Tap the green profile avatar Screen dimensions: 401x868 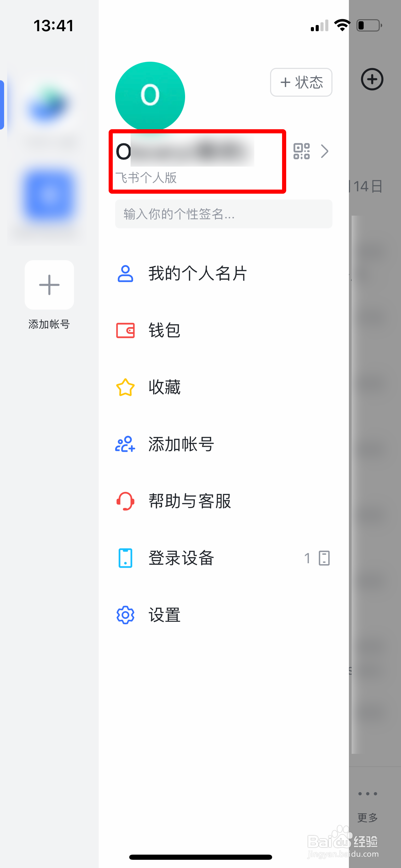point(150,96)
